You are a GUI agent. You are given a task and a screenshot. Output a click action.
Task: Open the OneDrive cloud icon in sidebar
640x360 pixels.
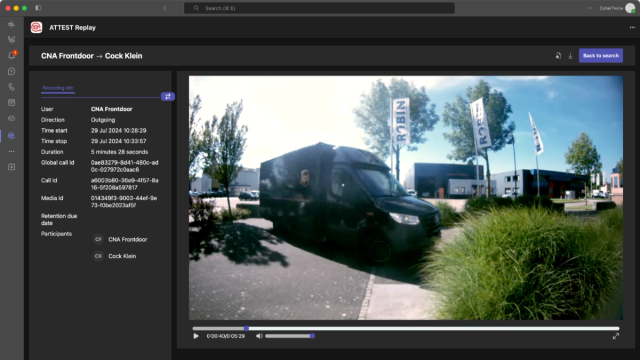click(11, 118)
